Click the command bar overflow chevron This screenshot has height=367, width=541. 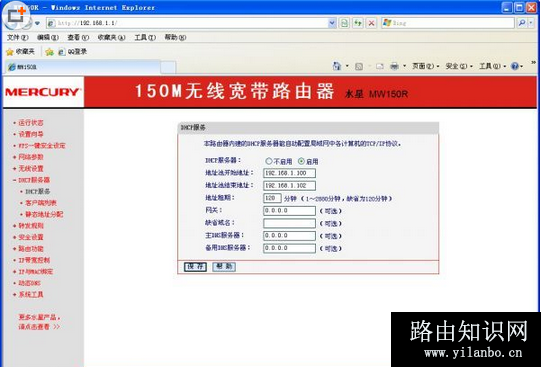point(533,63)
